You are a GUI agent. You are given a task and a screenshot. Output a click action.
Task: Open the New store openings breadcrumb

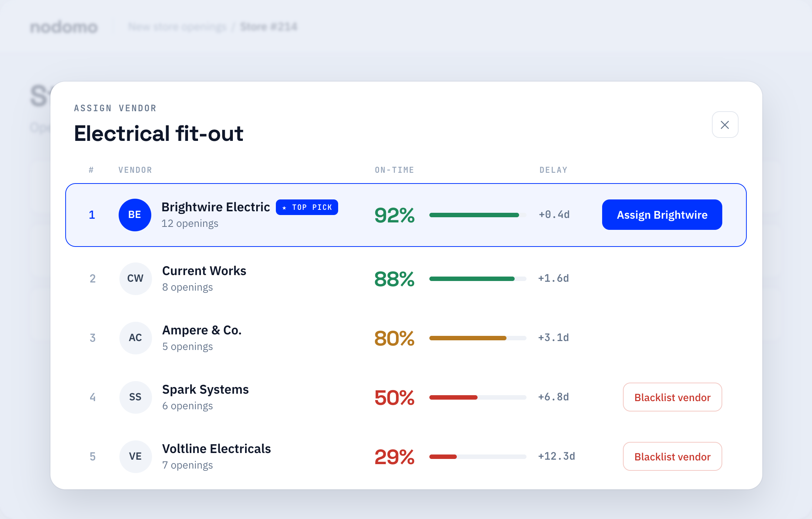click(x=177, y=27)
